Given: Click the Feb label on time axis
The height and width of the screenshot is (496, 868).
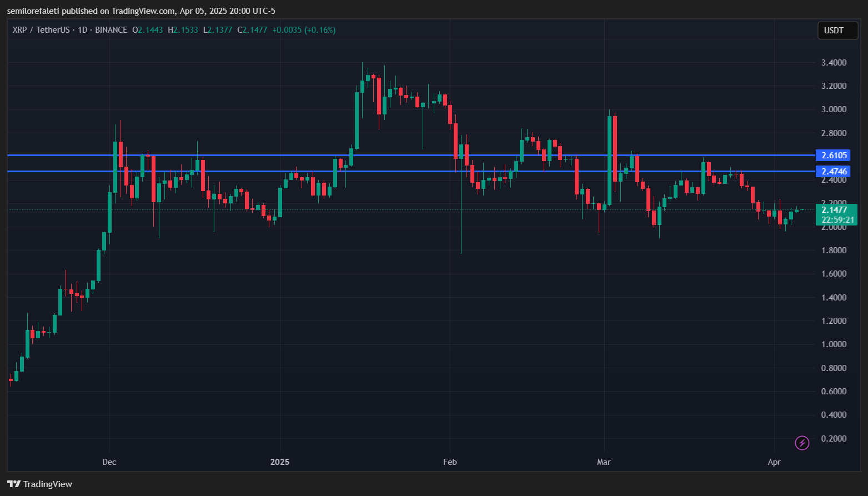Looking at the screenshot, I should point(450,462).
